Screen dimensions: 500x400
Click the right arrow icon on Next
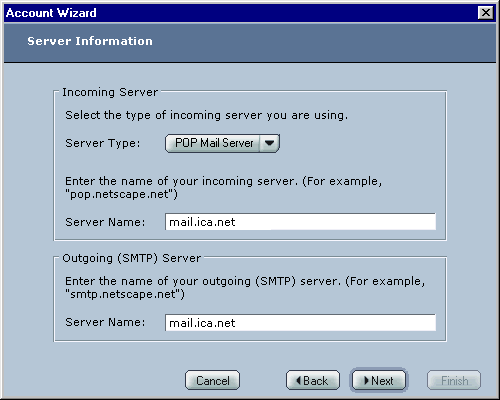click(x=367, y=380)
